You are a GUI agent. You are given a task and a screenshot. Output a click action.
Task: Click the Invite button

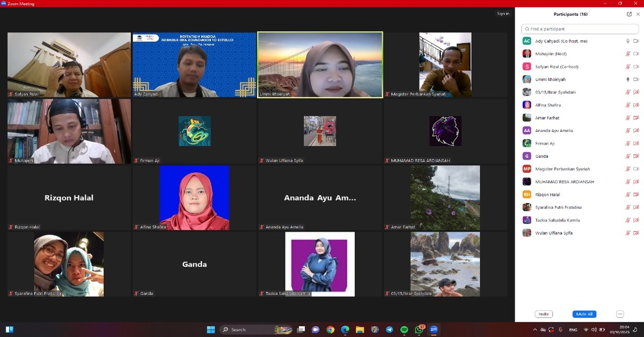544,314
